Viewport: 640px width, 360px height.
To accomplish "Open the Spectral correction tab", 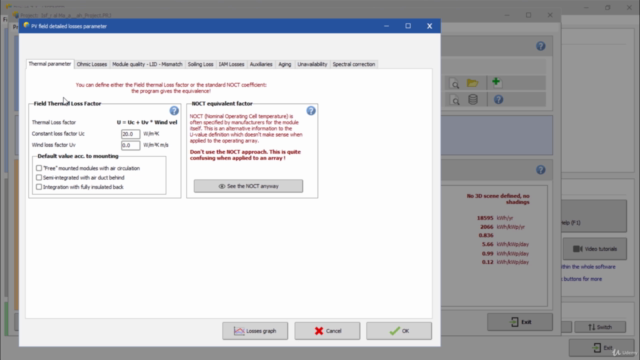I will [354, 64].
